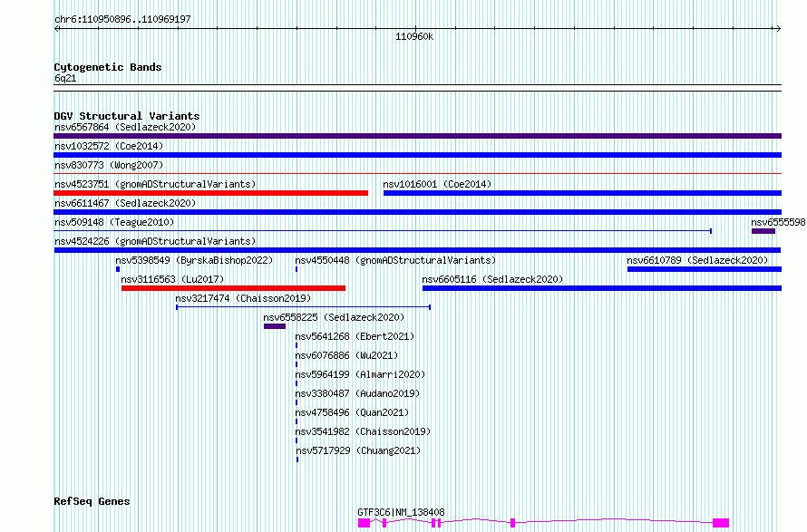This screenshot has width=807, height=532.
Task: Click nsv5641268 (Ebert2021) label
Action: [355, 336]
